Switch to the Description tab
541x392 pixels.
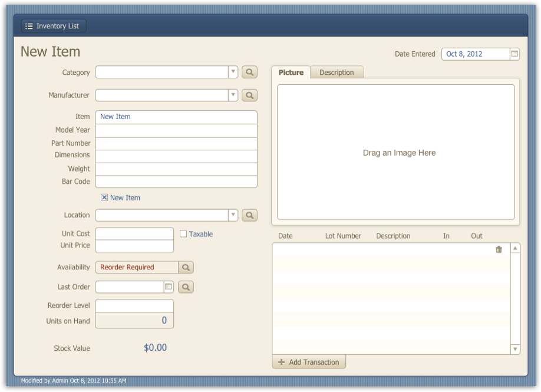[x=337, y=73]
